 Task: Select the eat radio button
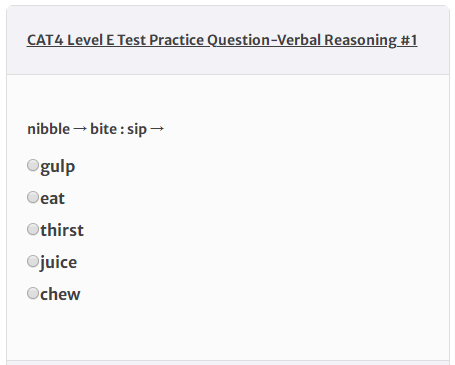pos(33,197)
